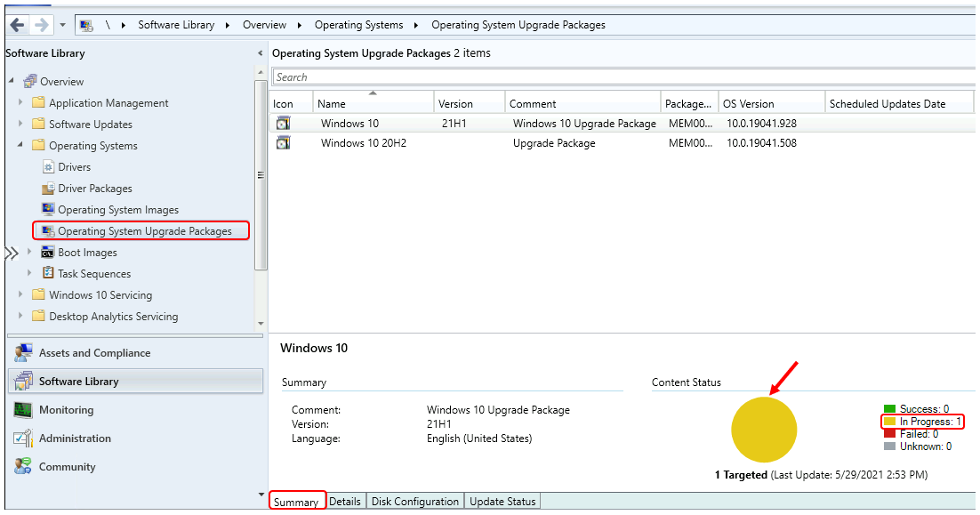980x515 pixels.
Task: Open the Administration workspace icon
Action: (23, 439)
